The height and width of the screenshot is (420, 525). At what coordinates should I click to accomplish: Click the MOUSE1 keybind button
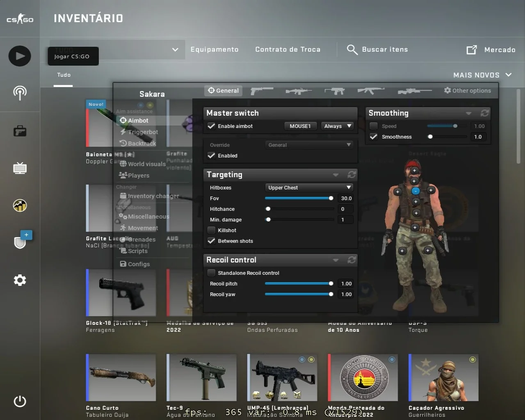click(300, 126)
